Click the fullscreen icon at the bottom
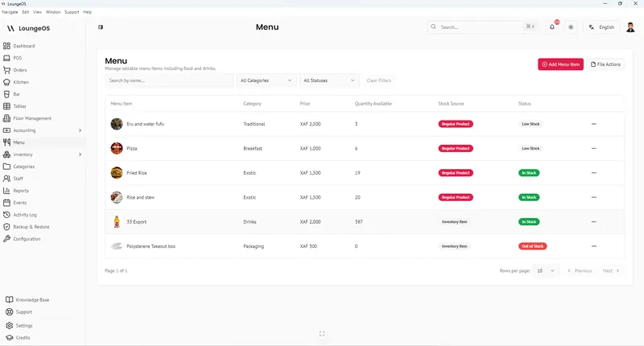 pyautogui.click(x=322, y=334)
